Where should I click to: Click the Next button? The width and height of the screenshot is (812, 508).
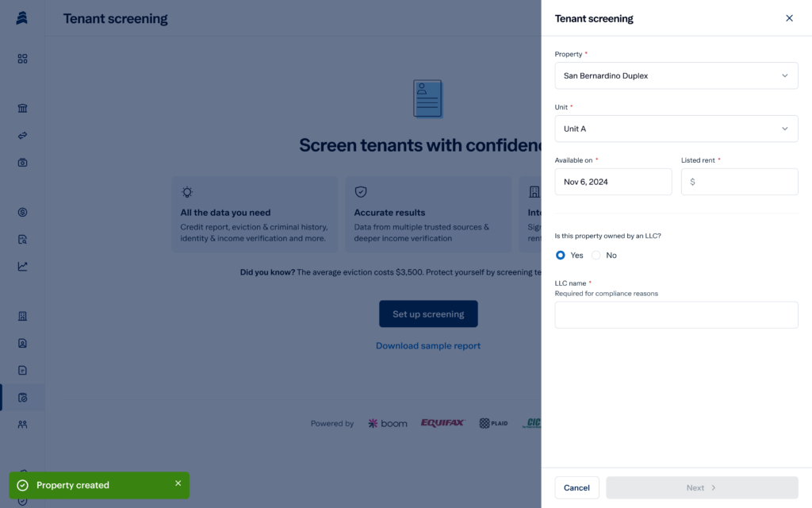click(x=702, y=488)
